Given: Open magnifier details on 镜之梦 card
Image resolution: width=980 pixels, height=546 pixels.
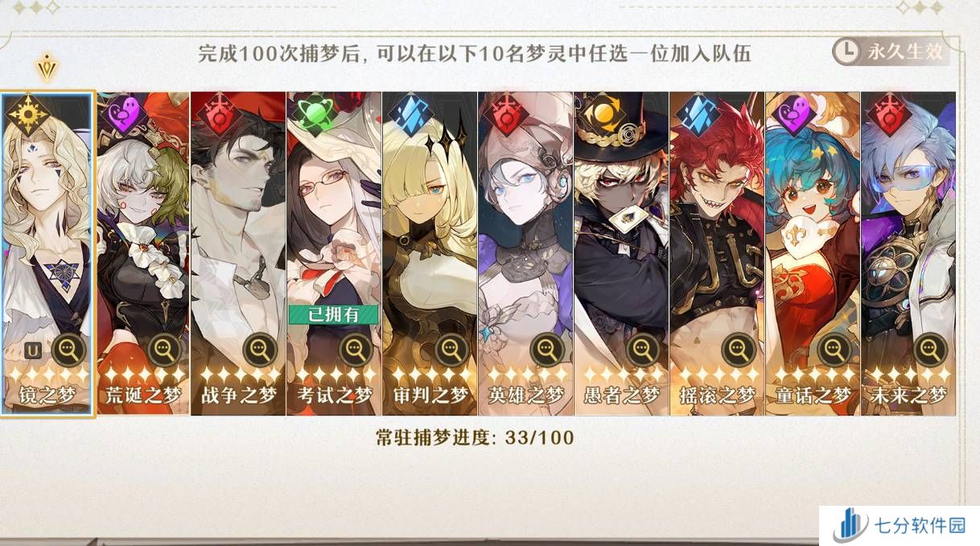Looking at the screenshot, I should coord(69,350).
